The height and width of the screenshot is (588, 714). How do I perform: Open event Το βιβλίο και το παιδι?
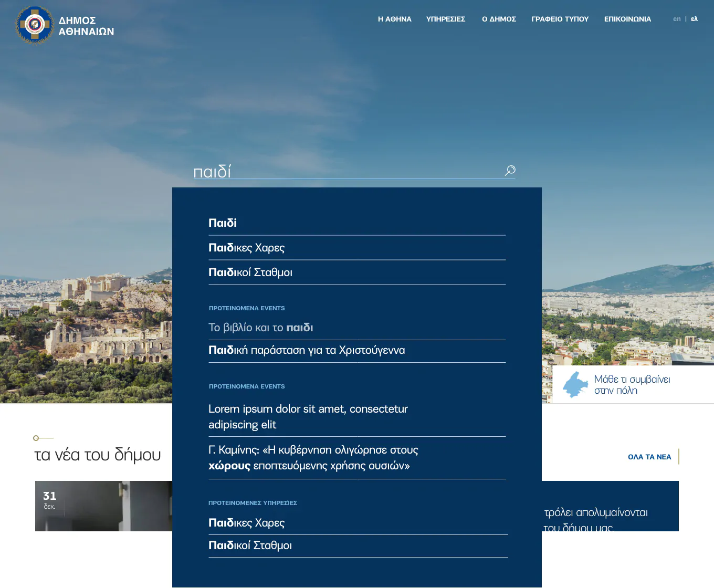357,328
